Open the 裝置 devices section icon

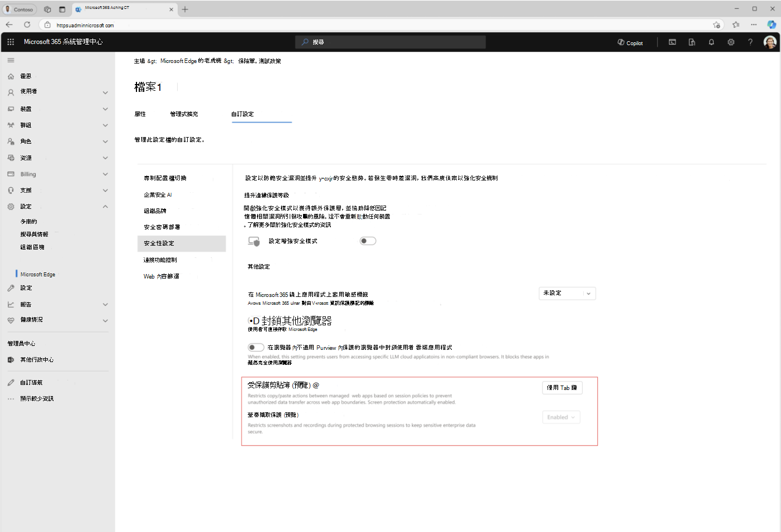click(x=11, y=109)
